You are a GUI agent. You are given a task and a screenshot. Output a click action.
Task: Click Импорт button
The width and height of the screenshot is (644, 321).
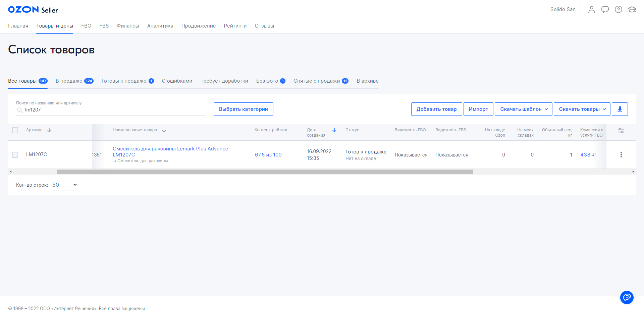tap(478, 109)
